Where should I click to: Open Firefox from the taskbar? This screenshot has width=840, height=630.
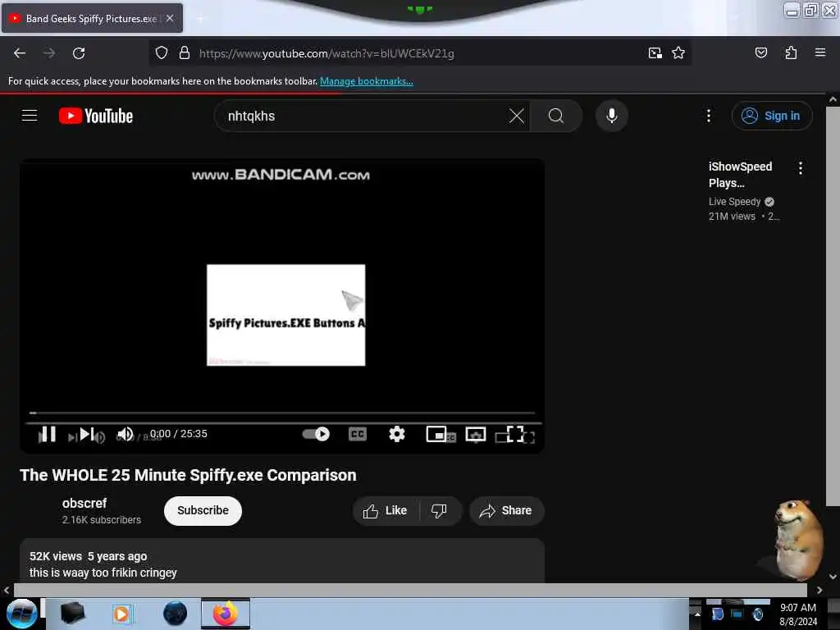(x=226, y=614)
